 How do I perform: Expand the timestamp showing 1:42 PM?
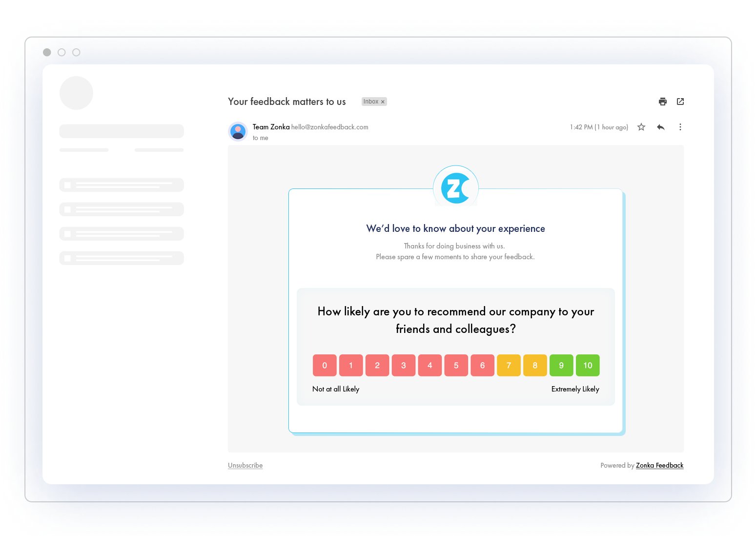[598, 127]
